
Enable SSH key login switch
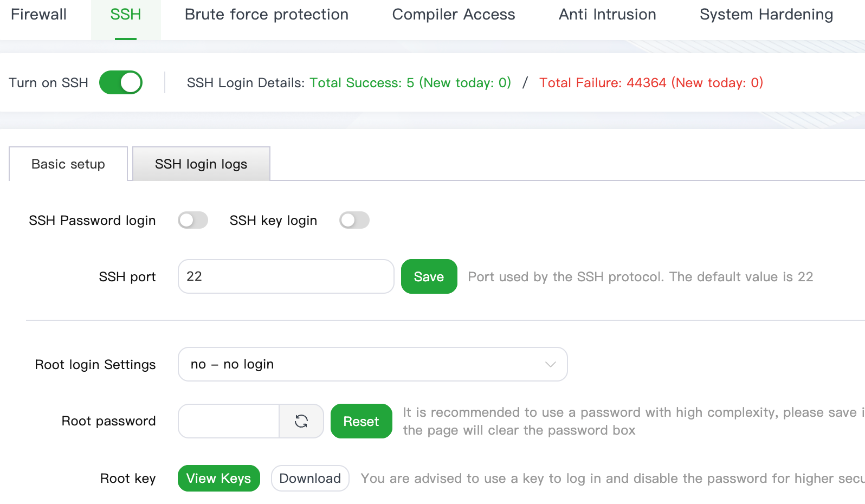pyautogui.click(x=354, y=220)
